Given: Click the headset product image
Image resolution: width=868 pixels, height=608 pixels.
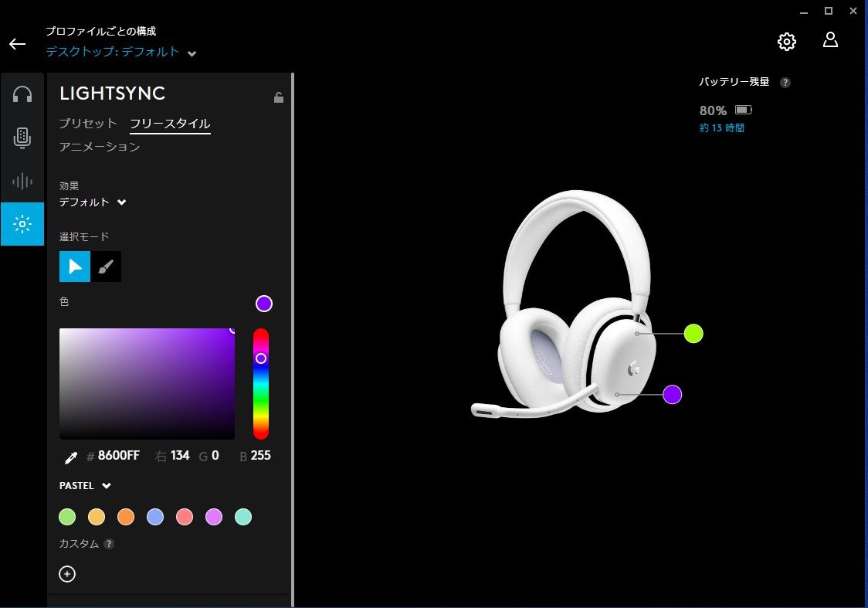Looking at the screenshot, I should point(564,304).
